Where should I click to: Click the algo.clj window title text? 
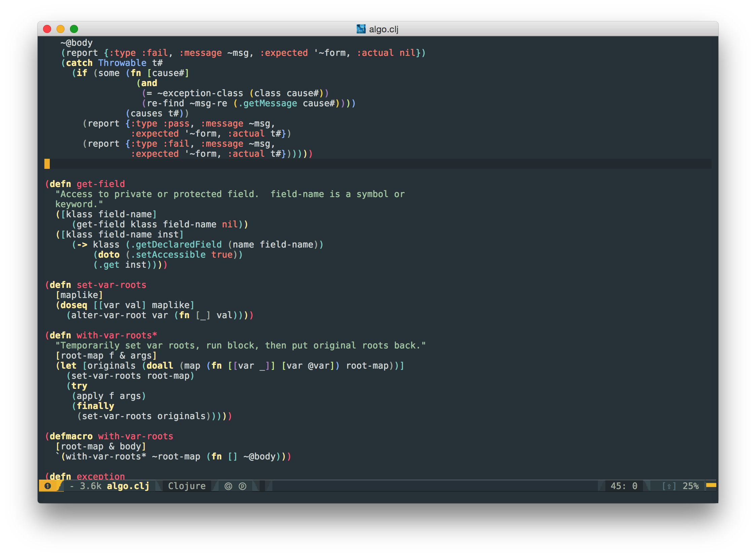coord(384,29)
